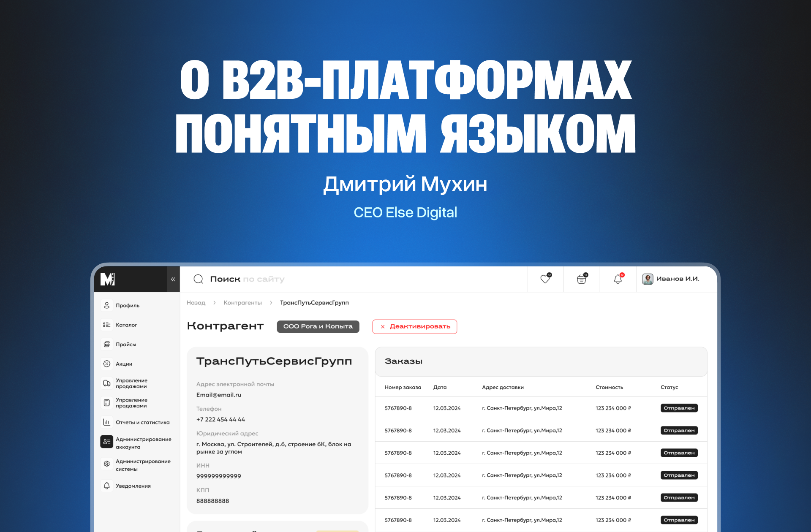811x532 pixels.
Task: Open the shopping basket icon
Action: [x=581, y=279]
